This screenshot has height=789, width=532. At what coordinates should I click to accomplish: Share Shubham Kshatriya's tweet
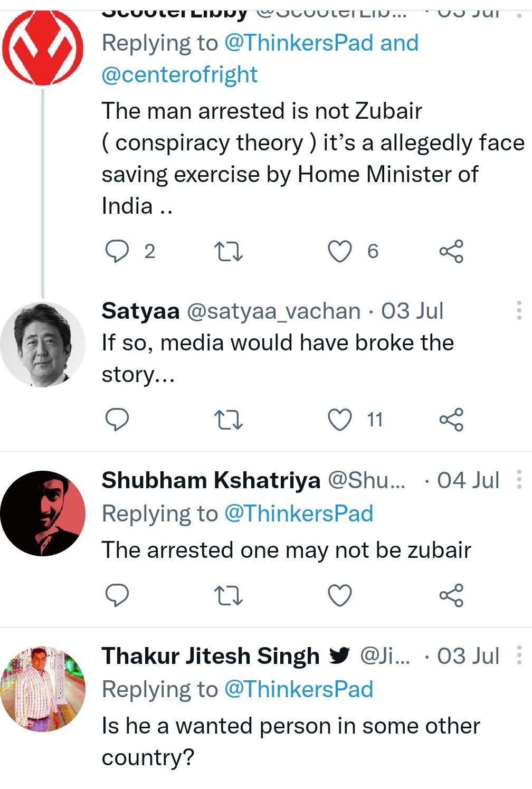[x=451, y=595]
